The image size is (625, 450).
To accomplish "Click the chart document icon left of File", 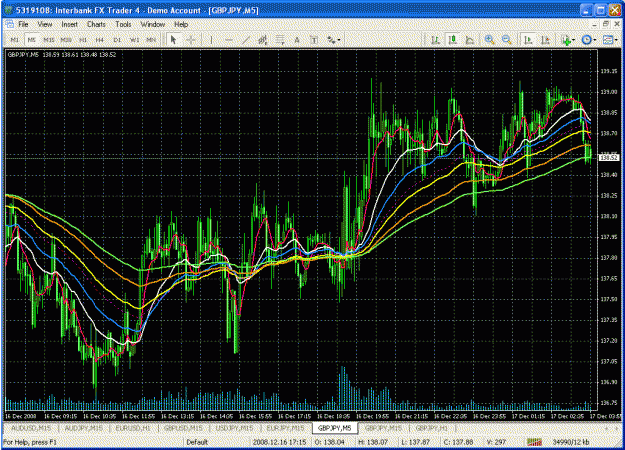I will tap(9, 24).
